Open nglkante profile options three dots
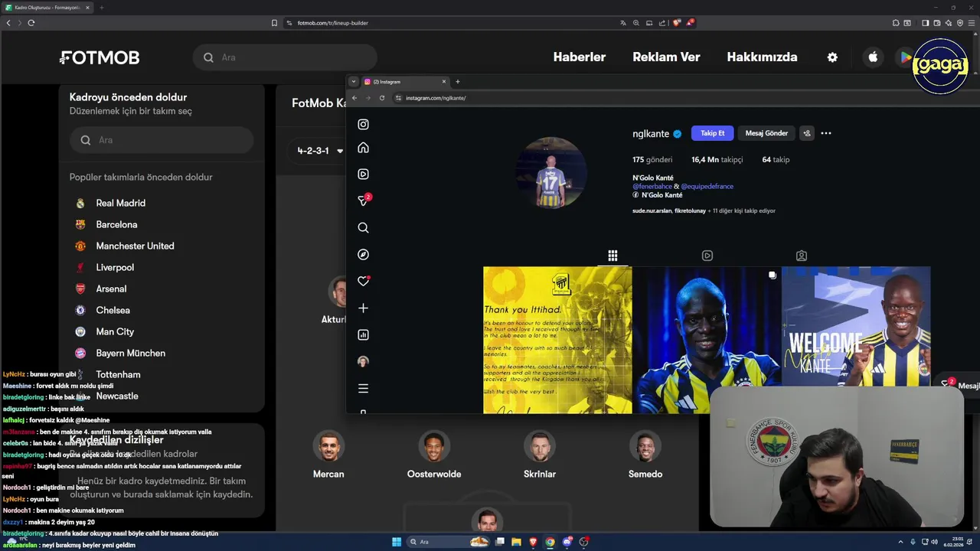This screenshot has height=551, width=980. tap(825, 133)
